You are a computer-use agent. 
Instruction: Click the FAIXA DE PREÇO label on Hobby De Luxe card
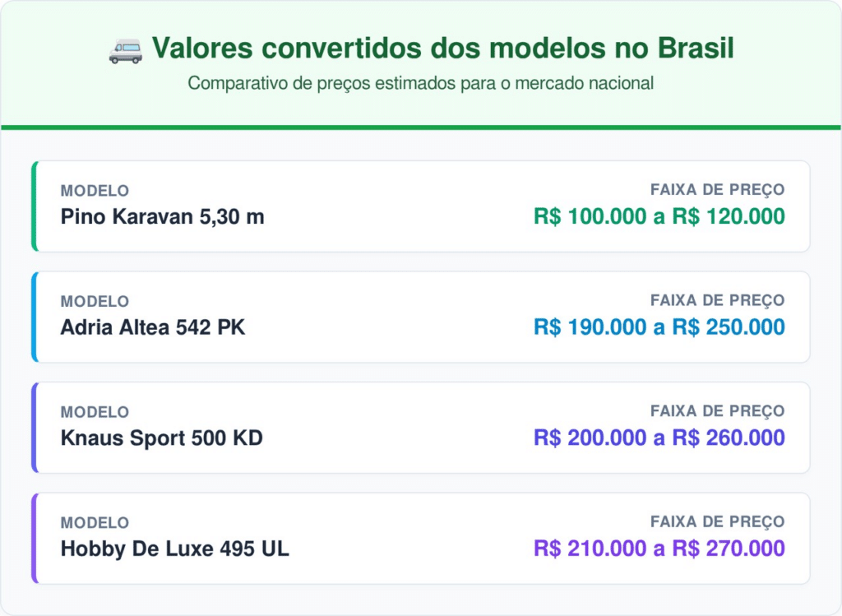point(717,521)
